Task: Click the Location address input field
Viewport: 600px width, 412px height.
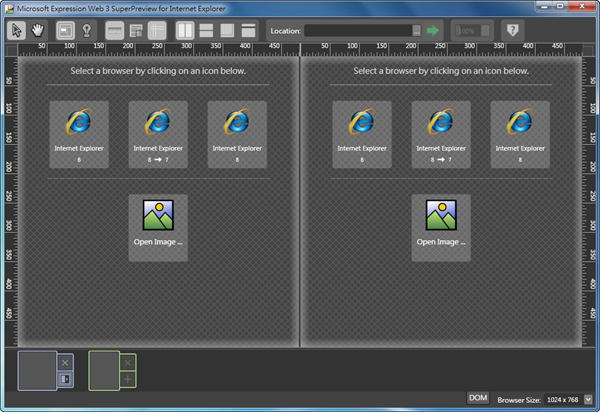Action: (x=357, y=31)
